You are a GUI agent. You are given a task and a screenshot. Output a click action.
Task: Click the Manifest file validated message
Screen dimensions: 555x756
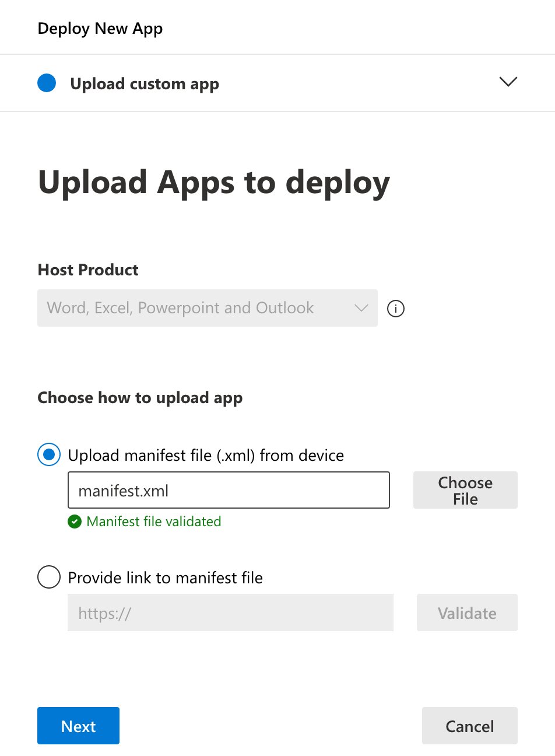[x=154, y=521]
